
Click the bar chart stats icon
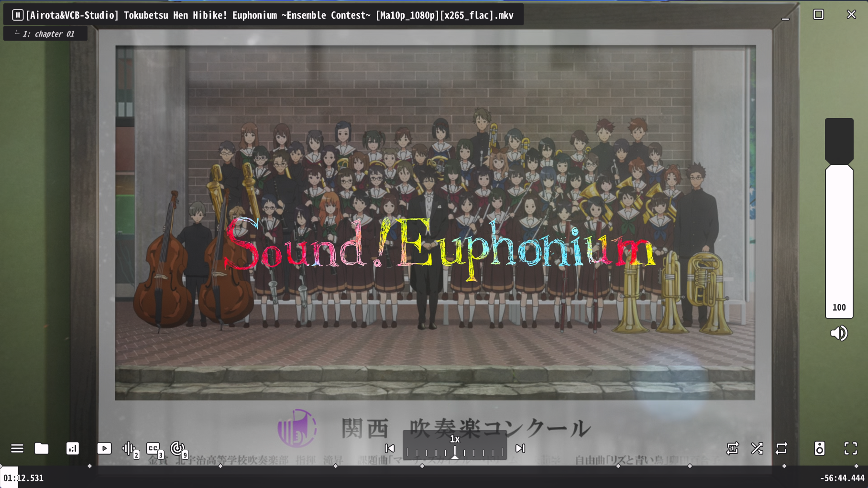[73, 448]
